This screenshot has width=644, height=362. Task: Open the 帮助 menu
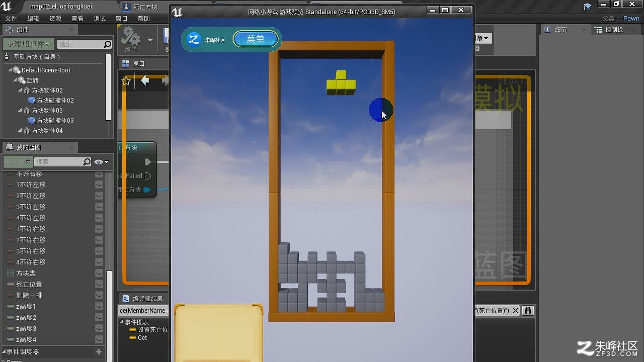[144, 19]
